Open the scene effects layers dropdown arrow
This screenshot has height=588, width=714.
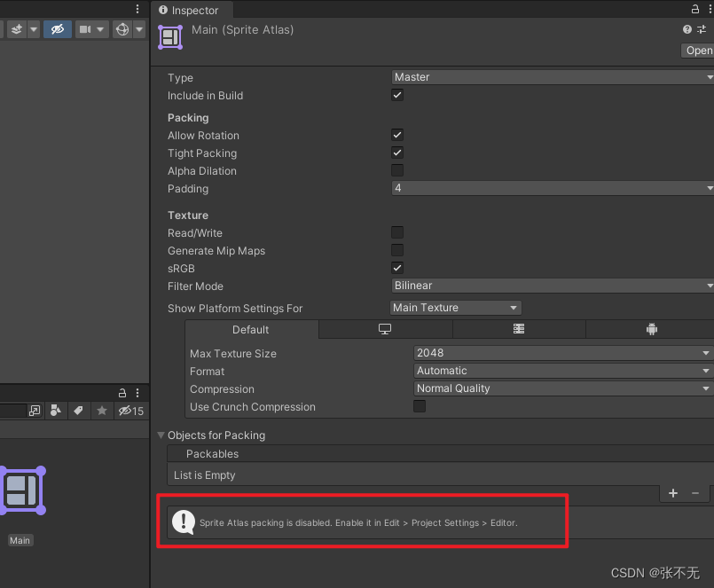coord(34,29)
